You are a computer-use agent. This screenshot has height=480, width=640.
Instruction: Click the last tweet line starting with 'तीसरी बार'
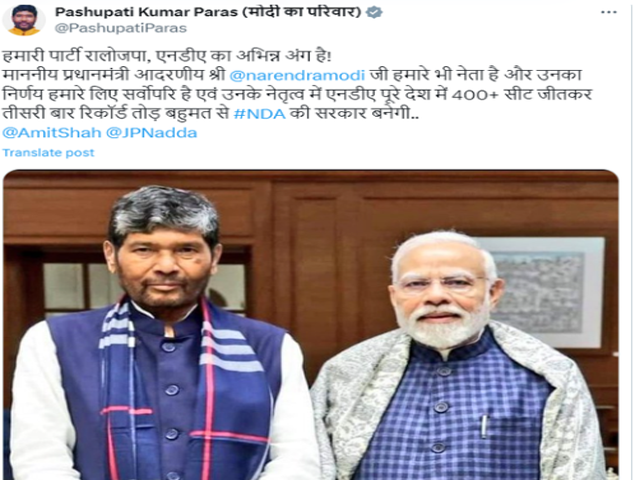click(x=211, y=113)
